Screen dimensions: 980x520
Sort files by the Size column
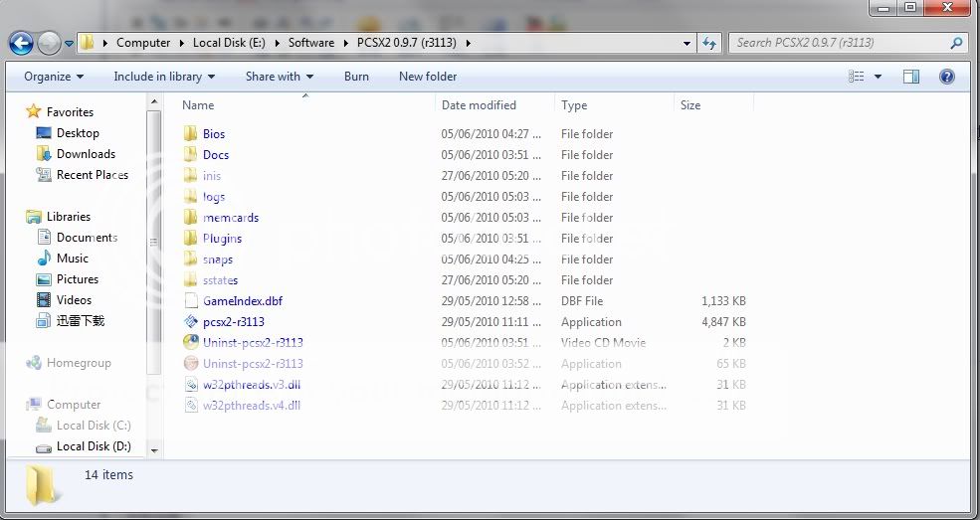[690, 105]
